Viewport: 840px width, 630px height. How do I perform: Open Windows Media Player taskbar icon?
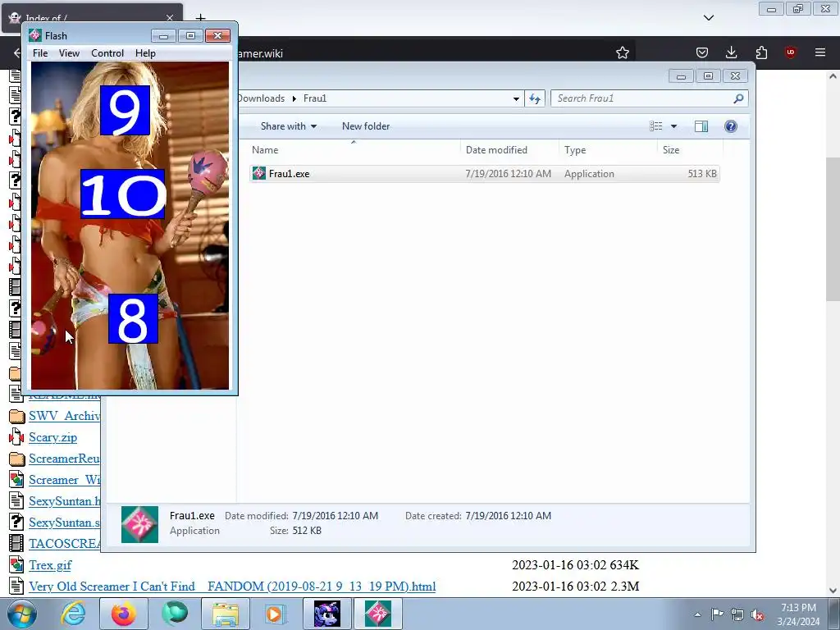click(x=275, y=614)
